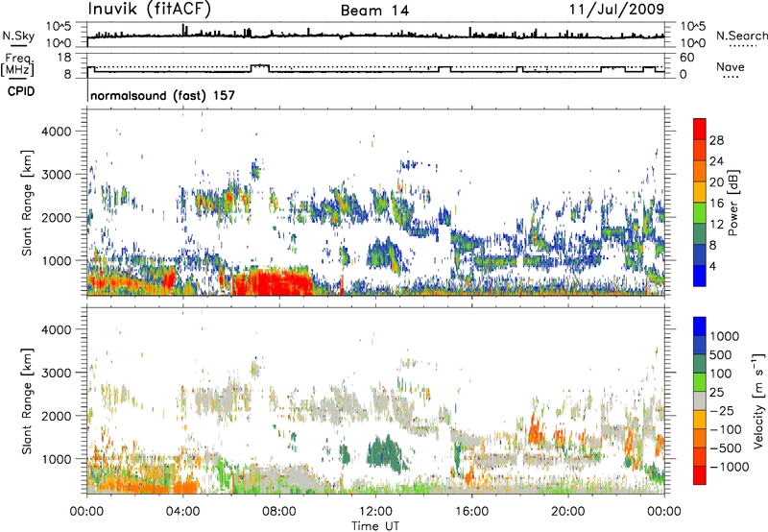
Task: Click the right '60' Nave axis tick
Action: click(x=687, y=58)
